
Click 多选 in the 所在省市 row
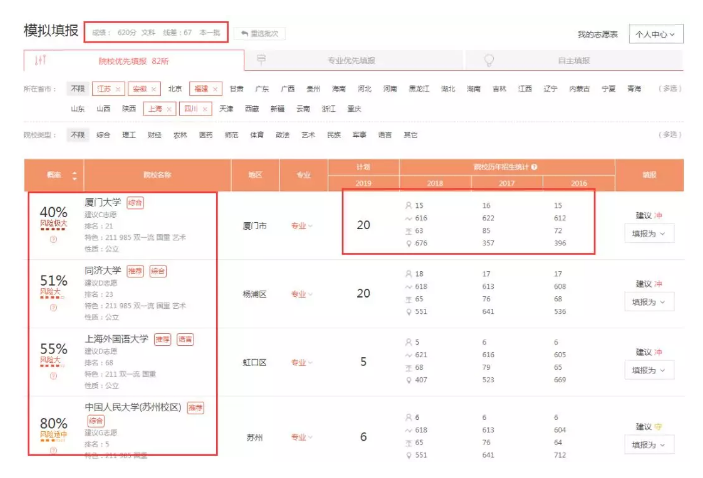click(x=669, y=89)
